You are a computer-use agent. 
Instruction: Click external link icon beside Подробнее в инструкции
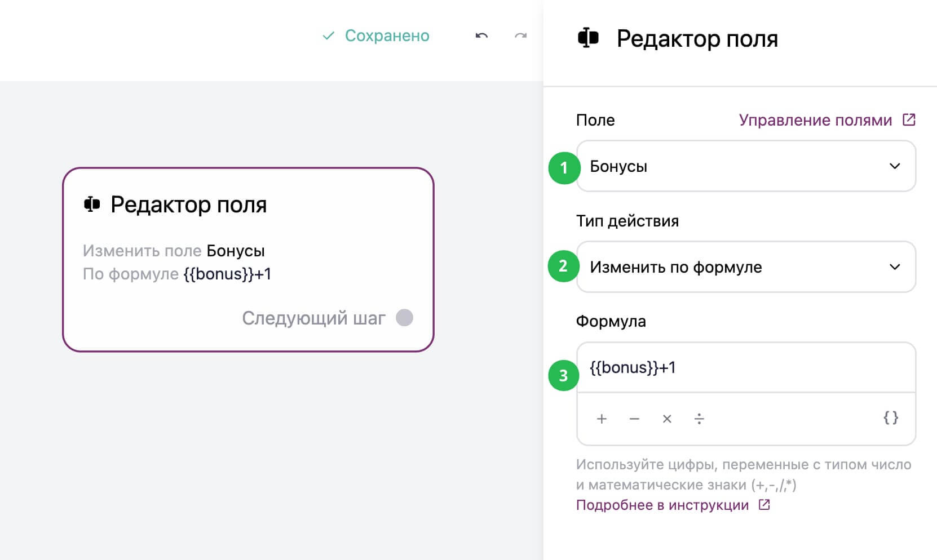coord(764,505)
